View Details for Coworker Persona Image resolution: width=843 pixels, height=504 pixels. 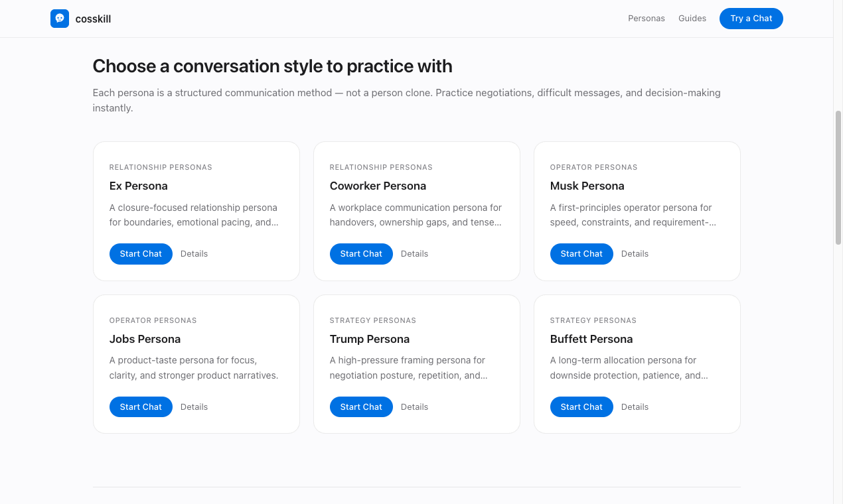tap(414, 254)
